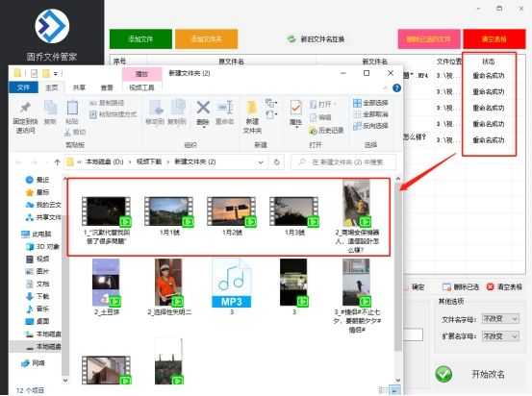
Task: Select the video thumbnail 1月2號
Action: click(232, 216)
